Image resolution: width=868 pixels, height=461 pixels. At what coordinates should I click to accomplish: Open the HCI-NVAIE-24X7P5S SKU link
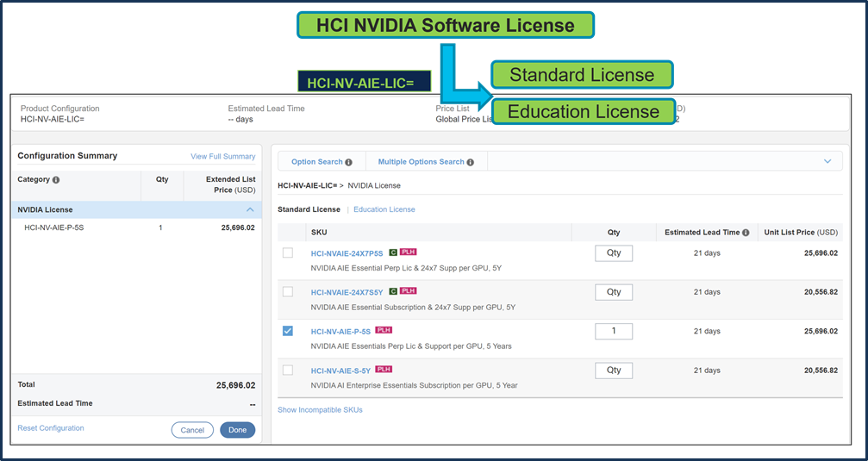click(x=347, y=253)
